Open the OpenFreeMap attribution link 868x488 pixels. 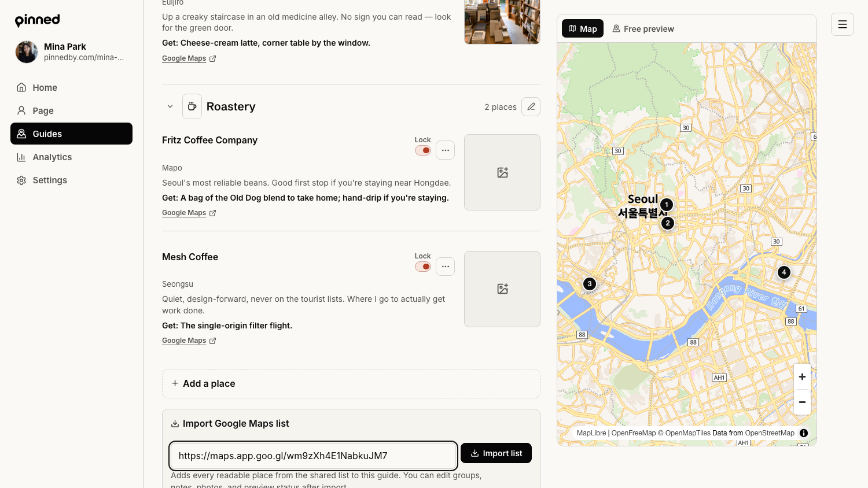(x=634, y=433)
